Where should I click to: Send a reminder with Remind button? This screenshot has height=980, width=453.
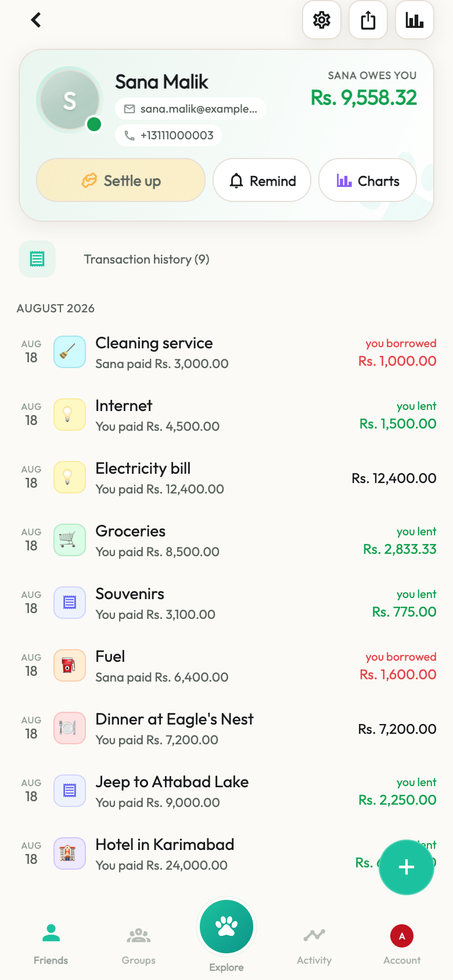click(262, 181)
